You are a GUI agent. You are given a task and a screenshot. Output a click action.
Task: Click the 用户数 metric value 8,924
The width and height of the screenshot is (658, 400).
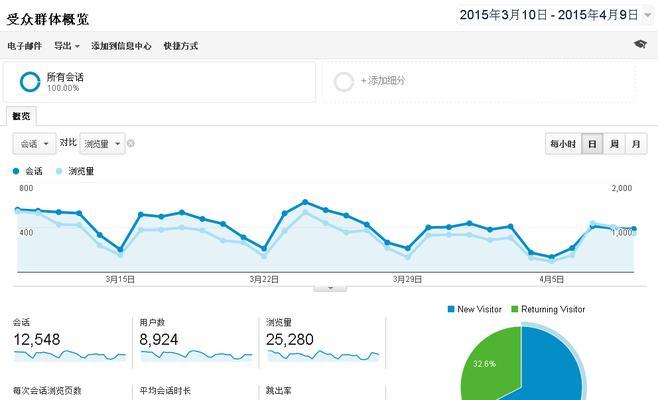tap(159, 340)
